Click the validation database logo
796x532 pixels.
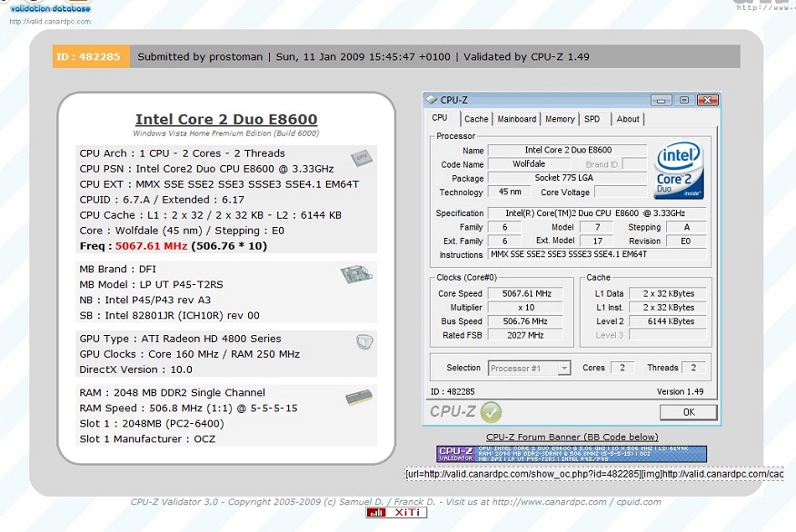pyautogui.click(x=50, y=6)
